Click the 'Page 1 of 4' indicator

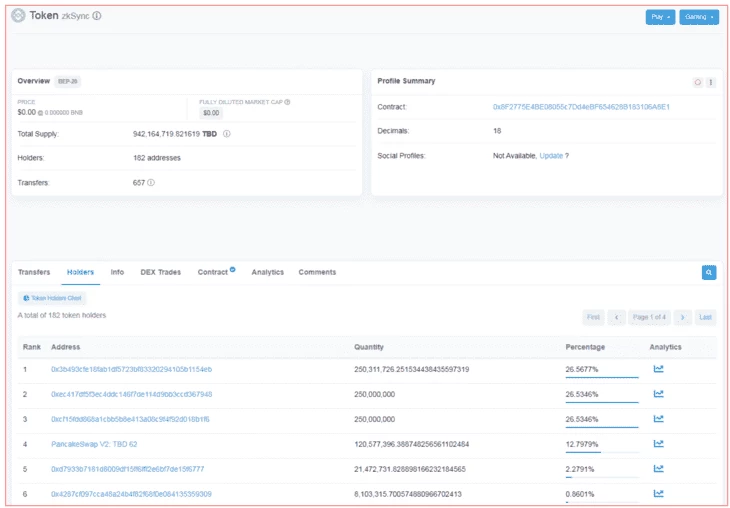pyautogui.click(x=649, y=317)
